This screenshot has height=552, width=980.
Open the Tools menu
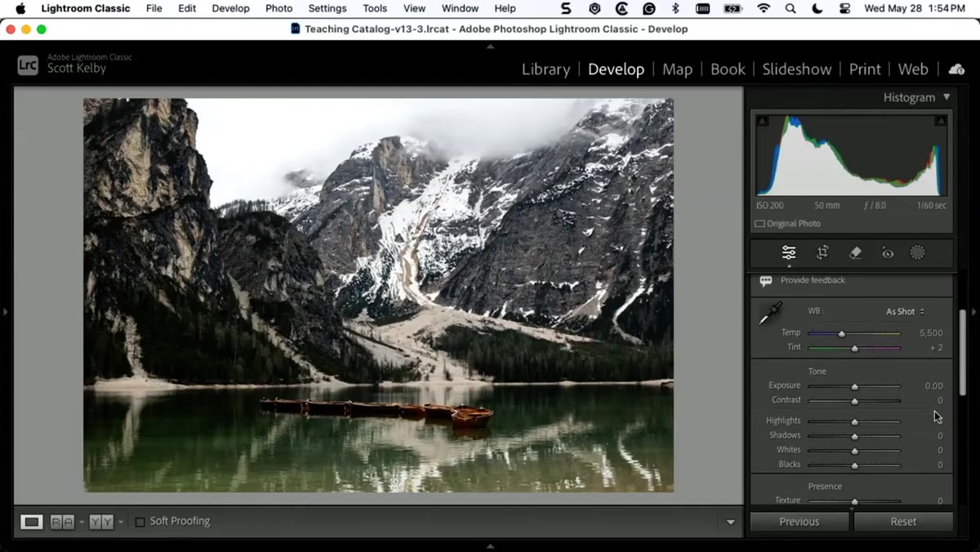click(375, 8)
